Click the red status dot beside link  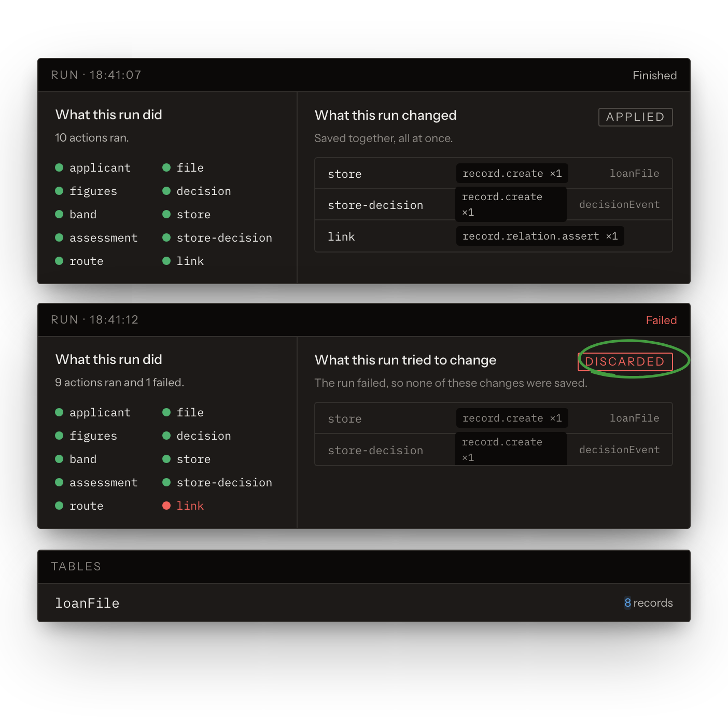166,506
